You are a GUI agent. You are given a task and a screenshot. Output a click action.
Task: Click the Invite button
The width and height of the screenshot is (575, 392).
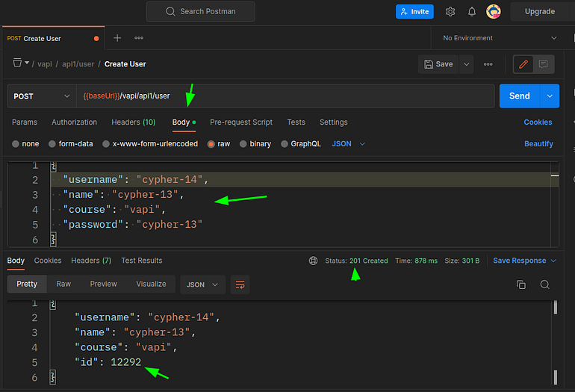pos(414,12)
